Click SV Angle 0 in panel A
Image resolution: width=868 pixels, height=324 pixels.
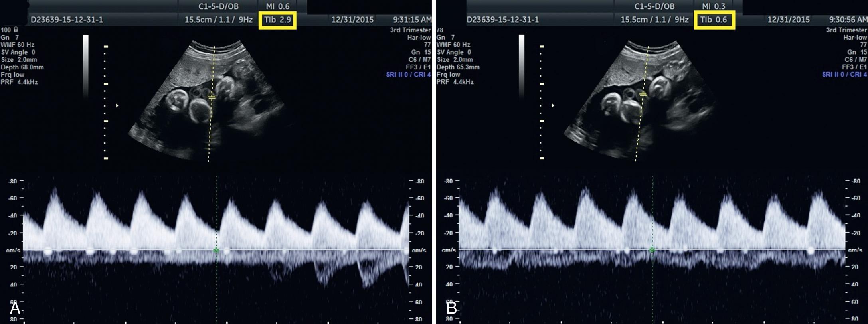pos(18,52)
